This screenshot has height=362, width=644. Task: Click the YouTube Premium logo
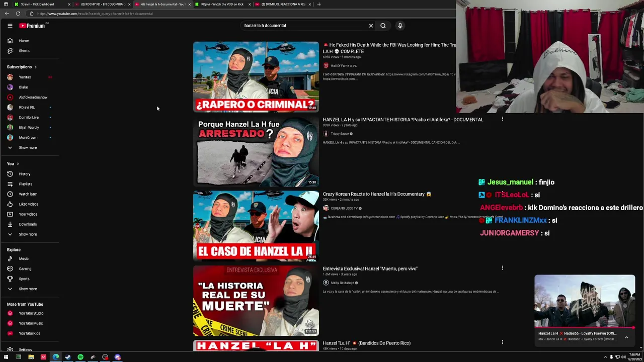32,26
